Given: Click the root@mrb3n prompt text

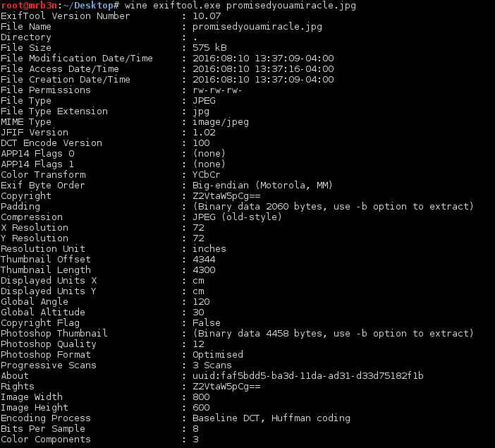Looking at the screenshot, I should click(x=30, y=6).
